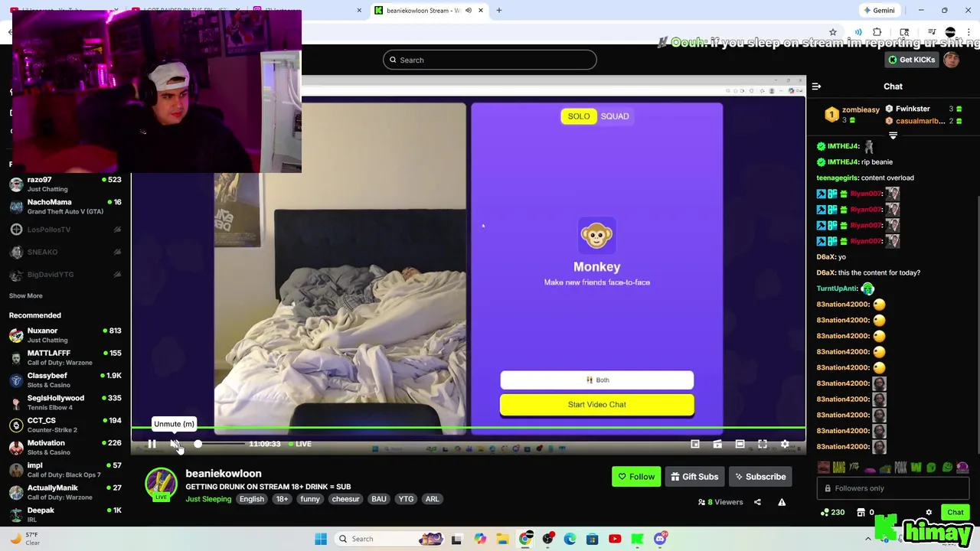The image size is (980, 551).
Task: Jump to the LIVE indicator in player
Action: coord(300,444)
